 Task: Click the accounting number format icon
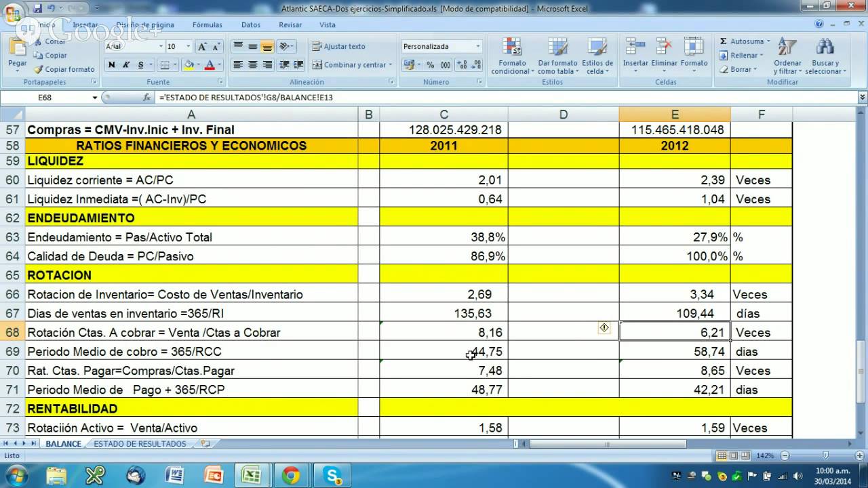coord(409,65)
